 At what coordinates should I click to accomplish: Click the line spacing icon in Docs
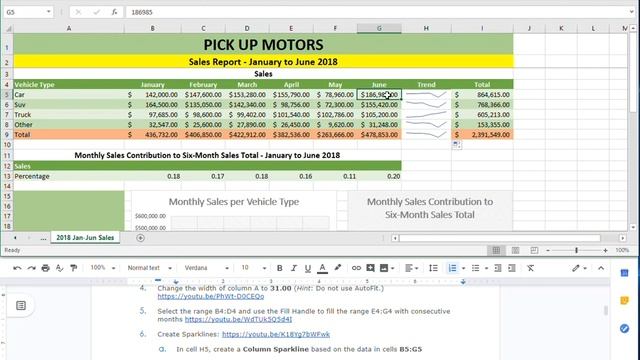tap(433, 268)
